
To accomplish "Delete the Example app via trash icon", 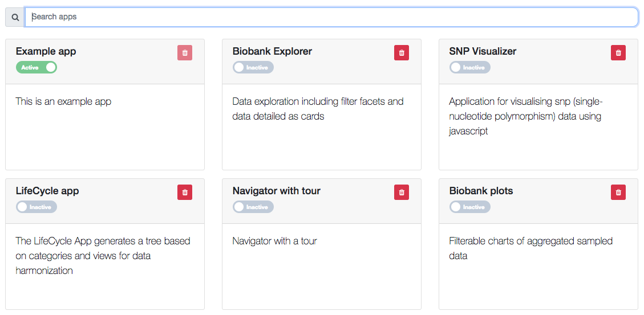I will (x=185, y=52).
